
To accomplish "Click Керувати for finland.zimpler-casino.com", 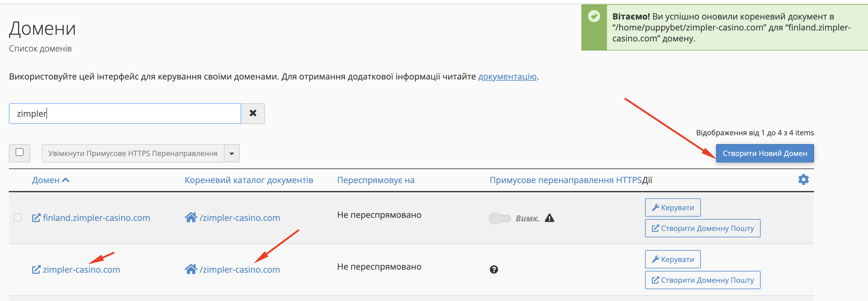I will pyautogui.click(x=673, y=207).
